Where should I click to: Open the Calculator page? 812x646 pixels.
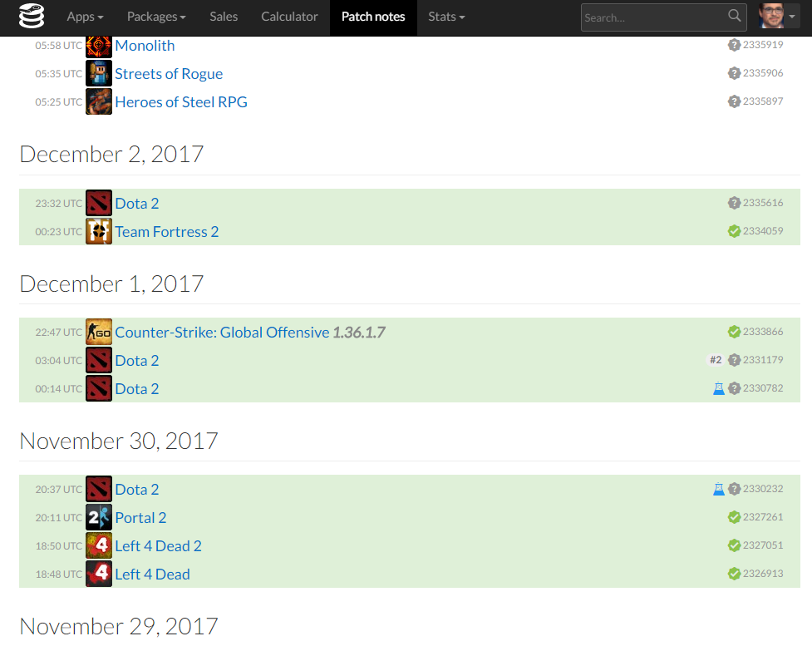[x=289, y=17]
